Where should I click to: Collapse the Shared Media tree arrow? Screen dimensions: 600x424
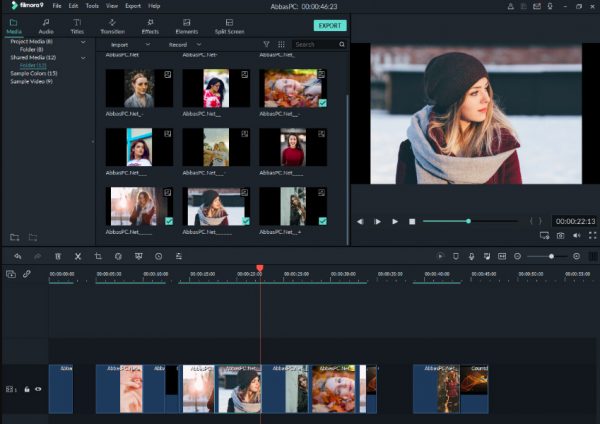tap(83, 58)
